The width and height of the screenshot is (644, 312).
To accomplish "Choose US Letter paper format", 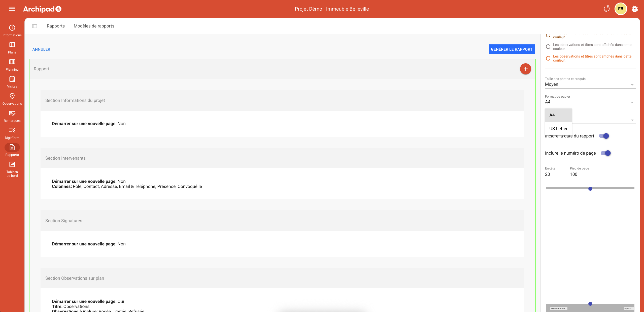I will coord(558,129).
